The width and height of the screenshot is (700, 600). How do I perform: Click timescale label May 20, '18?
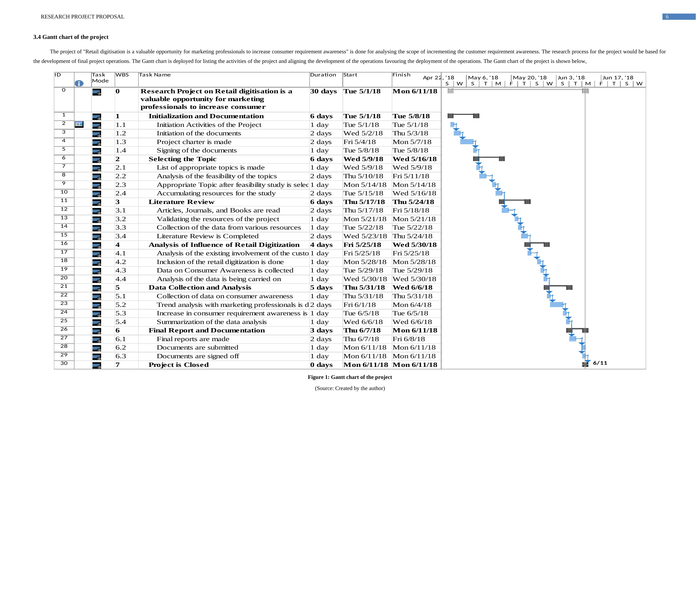point(530,77)
